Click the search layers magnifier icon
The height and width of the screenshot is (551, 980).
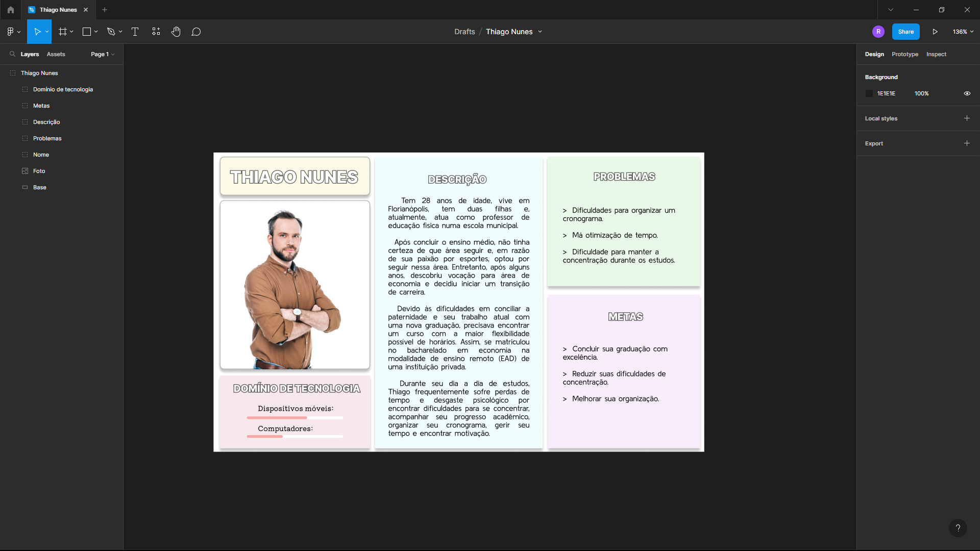pyautogui.click(x=12, y=54)
